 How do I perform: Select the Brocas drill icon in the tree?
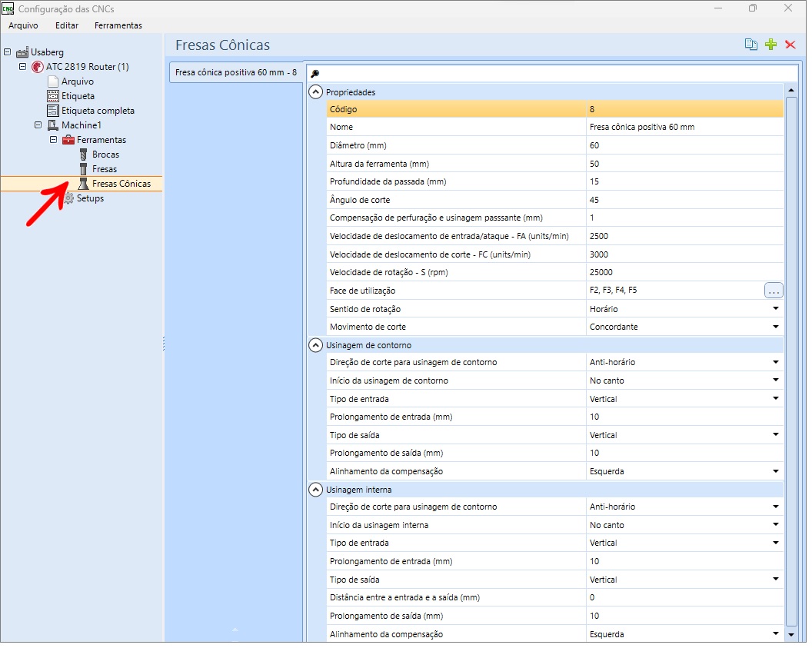[83, 155]
